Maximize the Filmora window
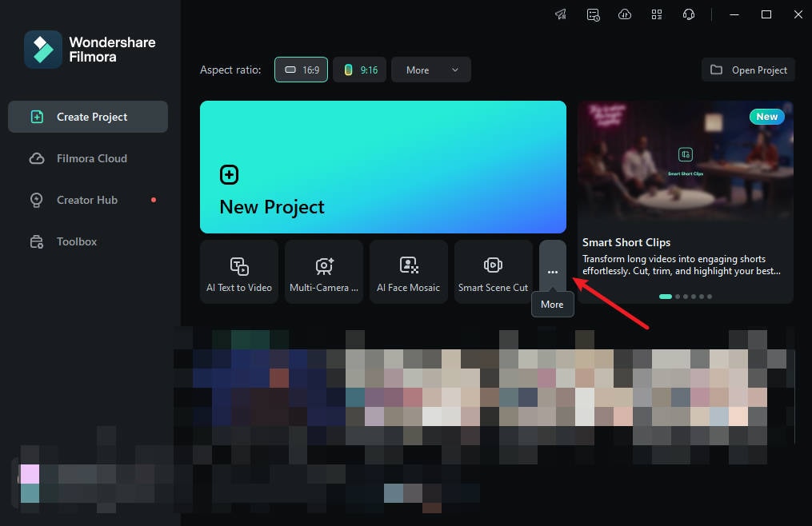This screenshot has height=526, width=812. coord(766,14)
